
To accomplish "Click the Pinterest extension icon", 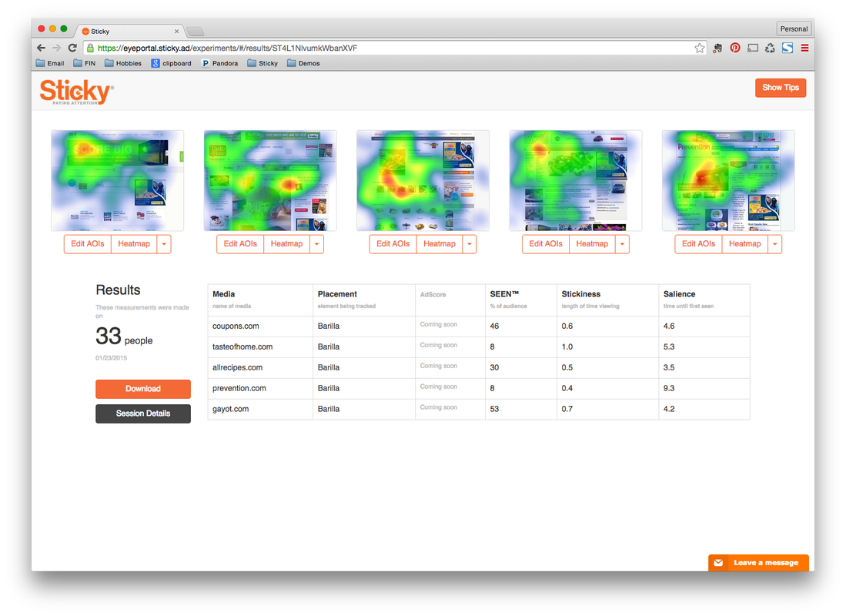I will click(x=735, y=48).
